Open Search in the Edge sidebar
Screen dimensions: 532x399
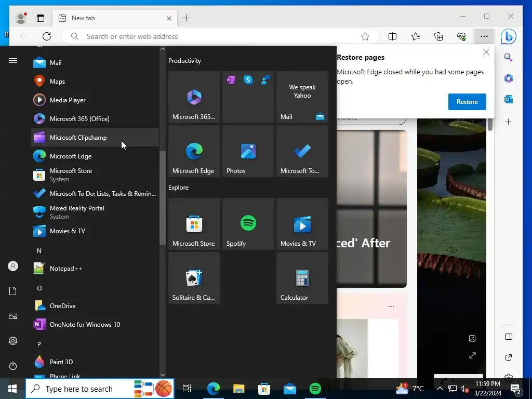508,57
